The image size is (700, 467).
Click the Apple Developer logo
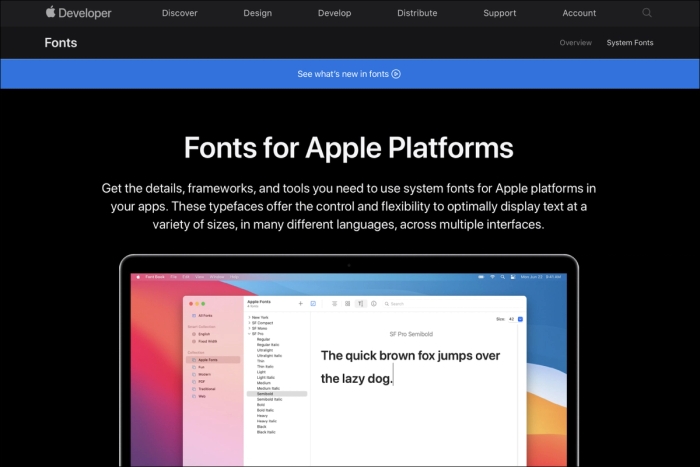(79, 13)
